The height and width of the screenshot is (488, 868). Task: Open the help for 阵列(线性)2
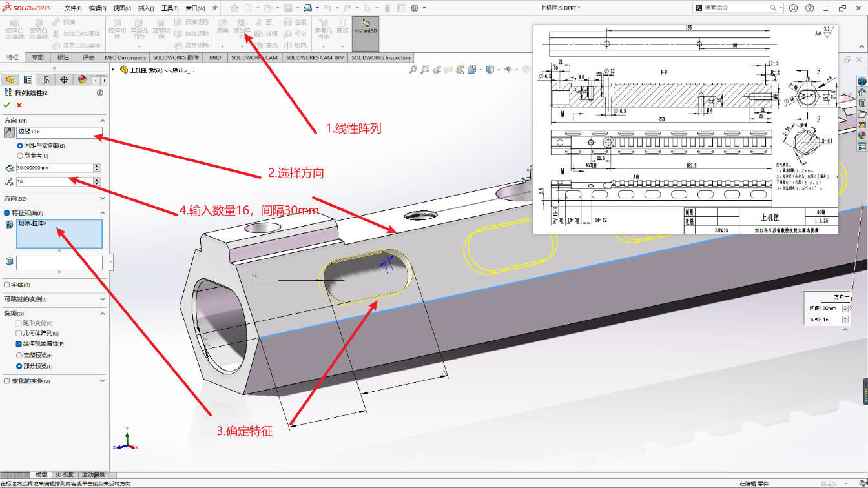(x=100, y=92)
